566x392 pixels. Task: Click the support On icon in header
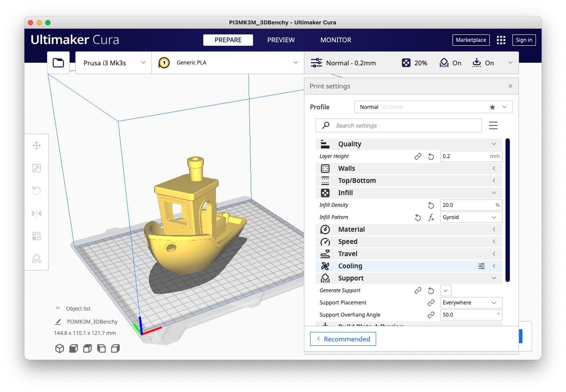444,63
